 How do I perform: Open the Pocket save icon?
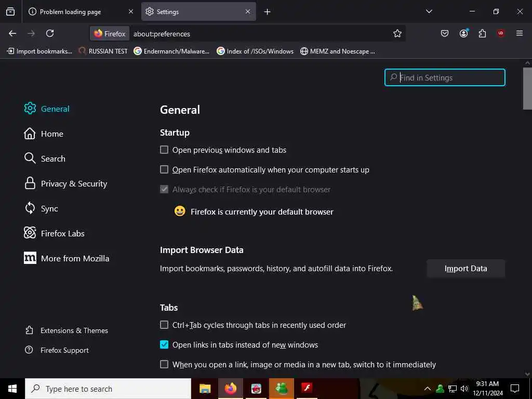pyautogui.click(x=445, y=33)
